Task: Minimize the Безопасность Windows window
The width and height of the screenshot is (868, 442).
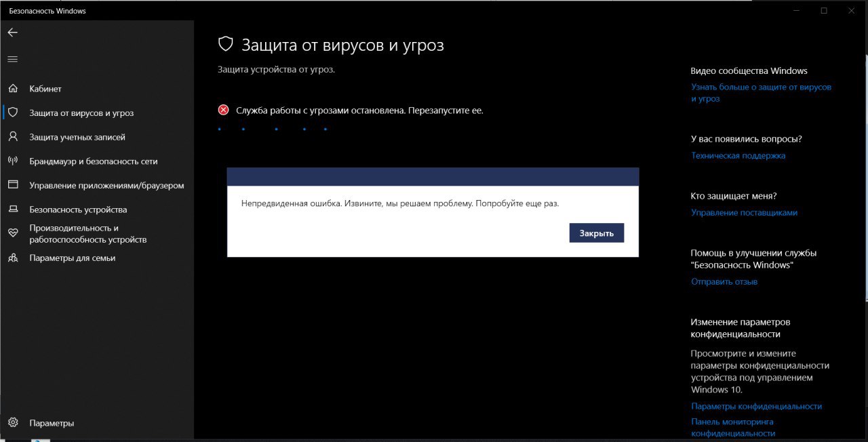Action: [x=796, y=10]
